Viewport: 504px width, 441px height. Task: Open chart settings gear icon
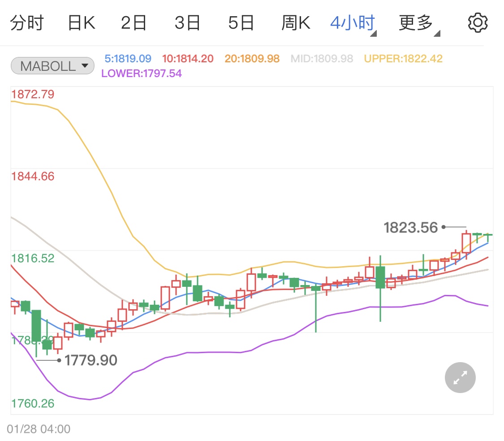pos(478,23)
